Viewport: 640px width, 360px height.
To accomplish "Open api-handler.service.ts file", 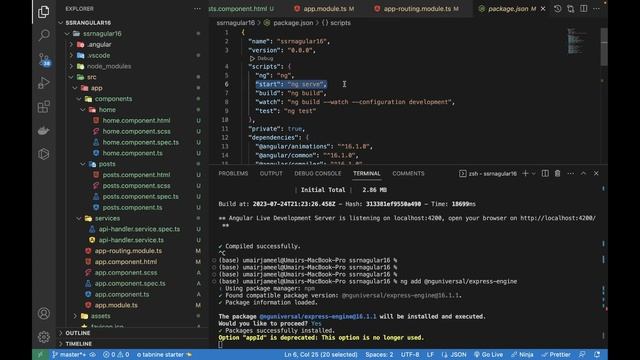I will tap(131, 240).
